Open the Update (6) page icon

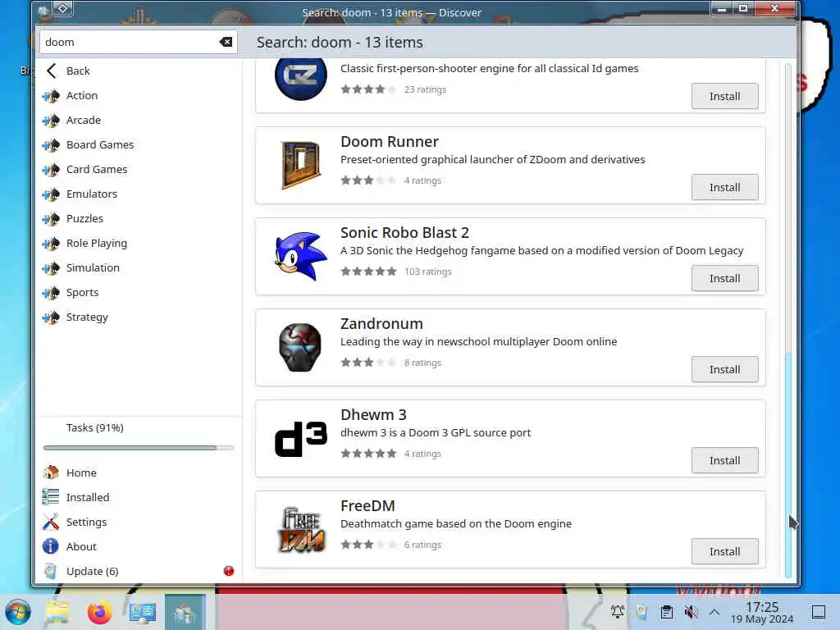coord(51,571)
